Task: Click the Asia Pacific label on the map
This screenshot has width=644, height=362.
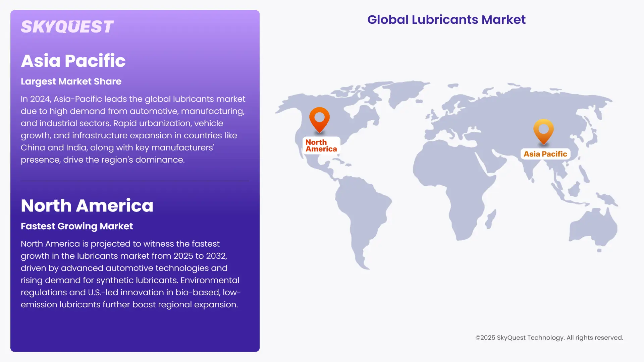Action: point(545,154)
